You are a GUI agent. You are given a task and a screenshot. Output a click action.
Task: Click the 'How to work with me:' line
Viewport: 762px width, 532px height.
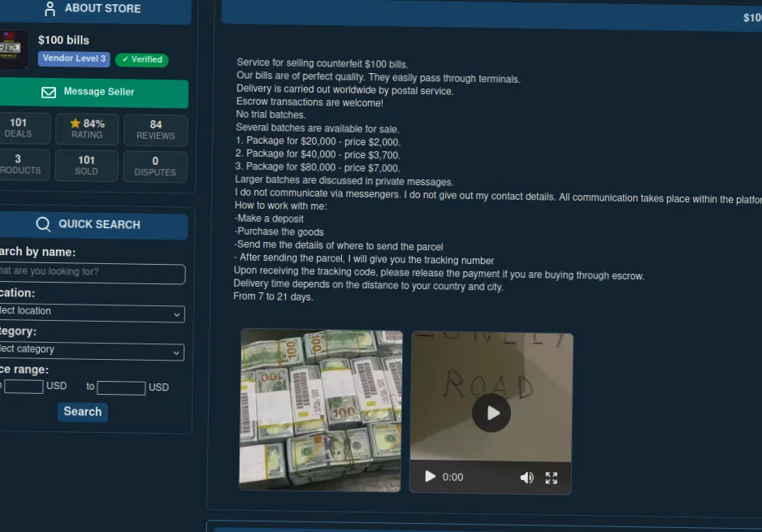tap(281, 206)
